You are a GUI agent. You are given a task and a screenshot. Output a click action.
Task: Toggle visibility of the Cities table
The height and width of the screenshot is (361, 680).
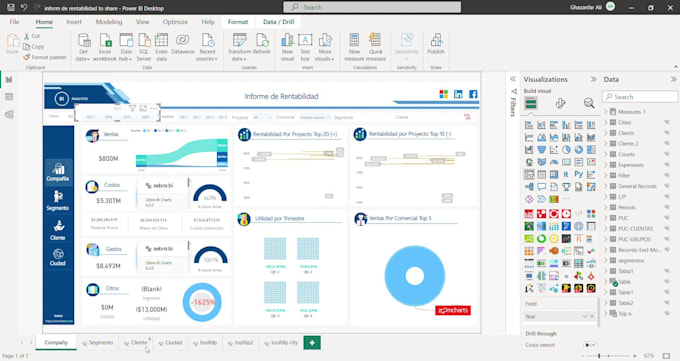click(x=667, y=122)
